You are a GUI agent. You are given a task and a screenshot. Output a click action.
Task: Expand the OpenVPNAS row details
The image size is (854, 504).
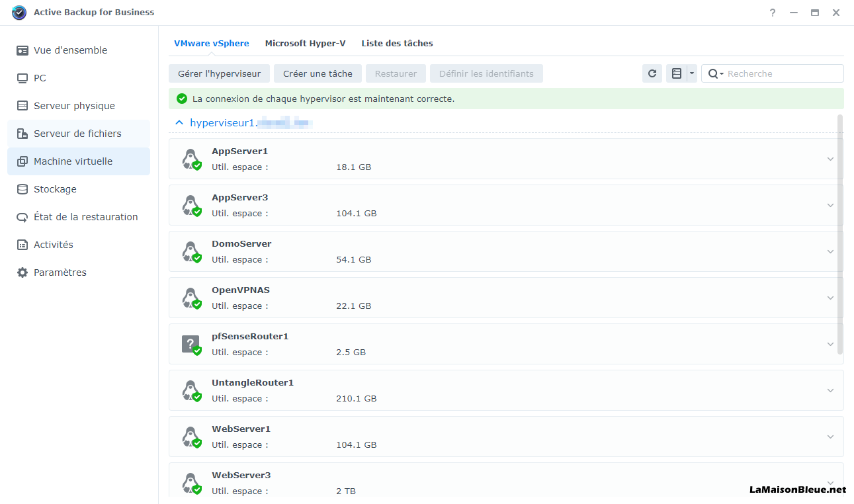point(830,298)
